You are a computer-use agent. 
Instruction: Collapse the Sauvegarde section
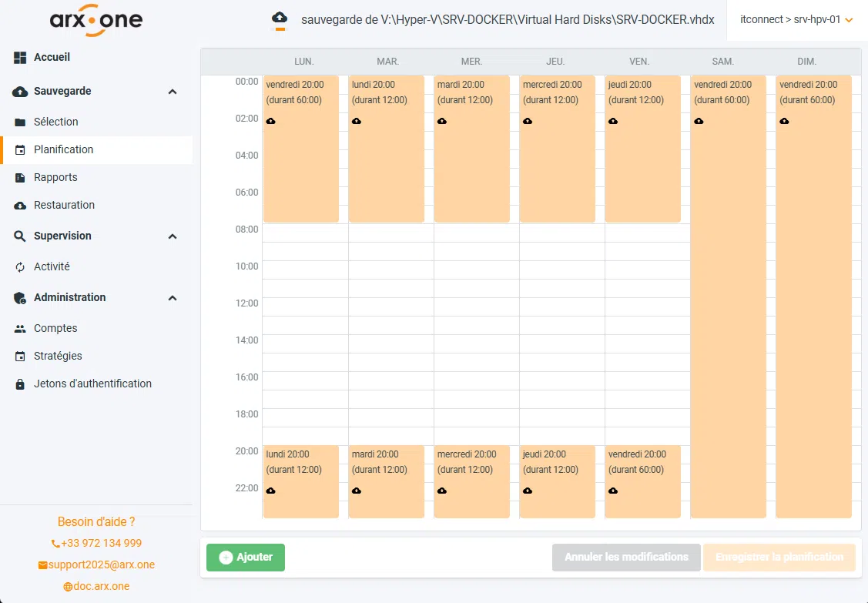click(173, 90)
